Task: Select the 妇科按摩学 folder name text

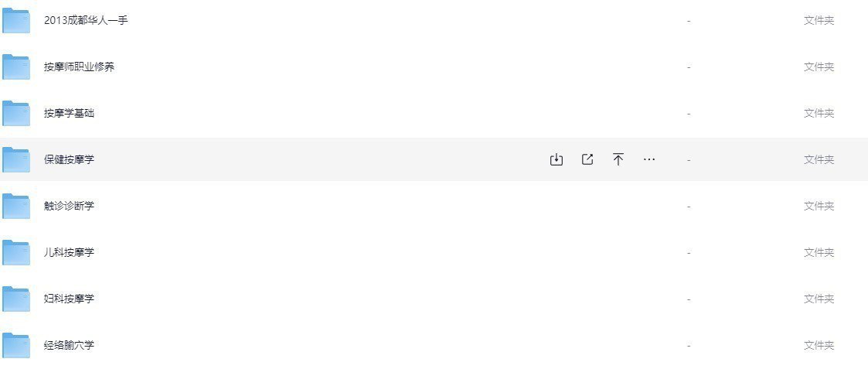Action: pyautogui.click(x=70, y=299)
